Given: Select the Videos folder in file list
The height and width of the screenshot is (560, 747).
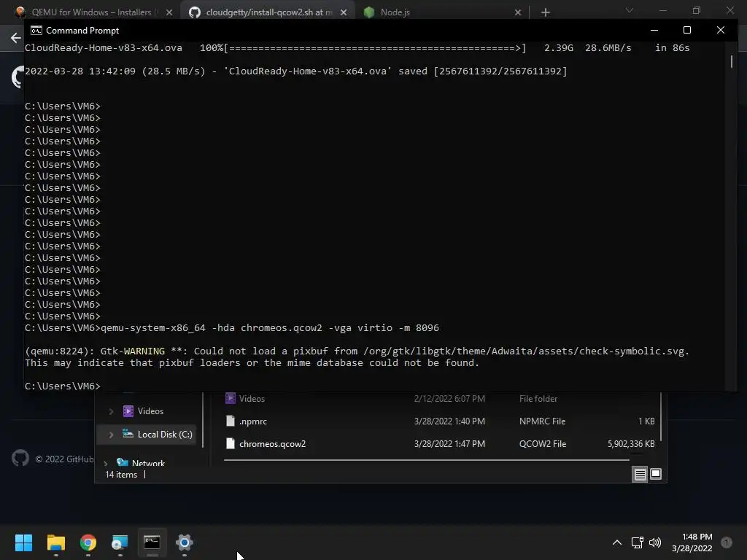Looking at the screenshot, I should 252,399.
